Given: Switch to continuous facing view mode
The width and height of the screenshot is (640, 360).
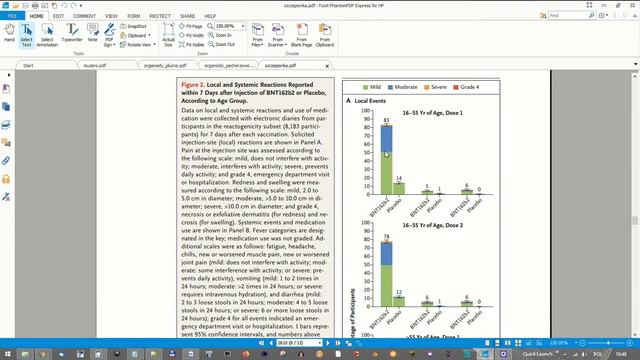Looking at the screenshot, I should [518, 343].
